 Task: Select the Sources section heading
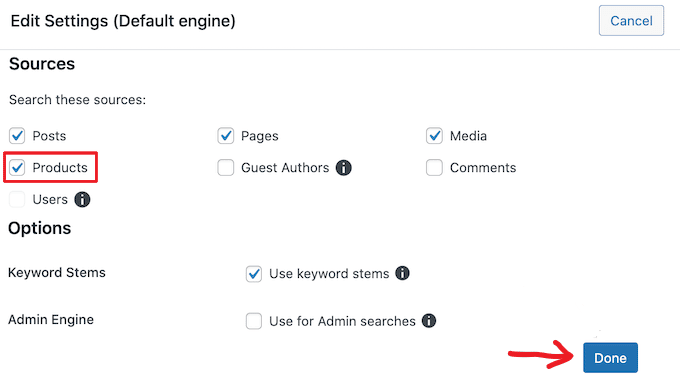click(x=42, y=64)
